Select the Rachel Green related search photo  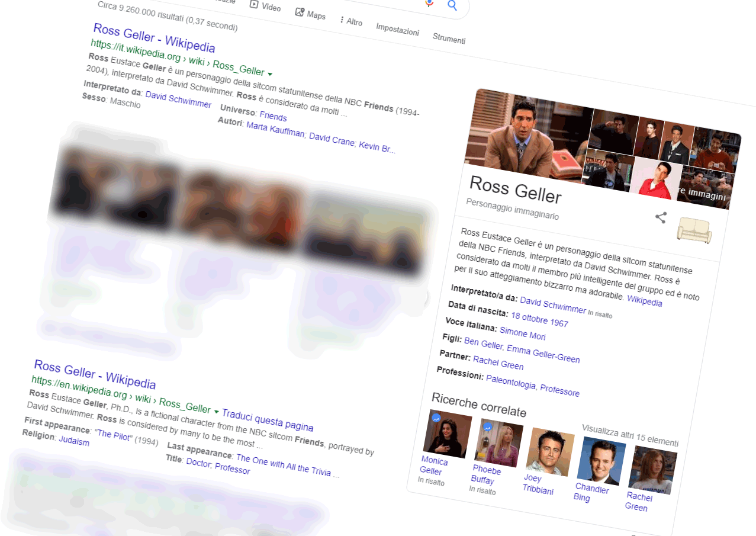point(652,470)
